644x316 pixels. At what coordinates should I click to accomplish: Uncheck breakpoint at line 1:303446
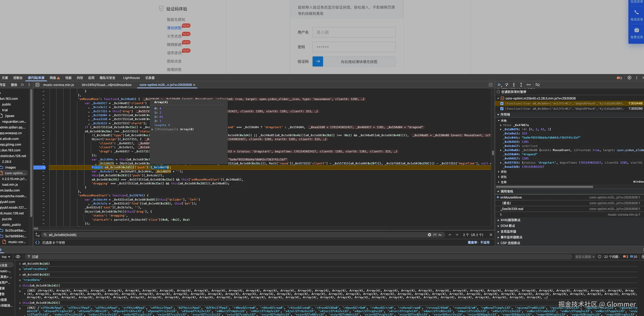[x=502, y=103]
